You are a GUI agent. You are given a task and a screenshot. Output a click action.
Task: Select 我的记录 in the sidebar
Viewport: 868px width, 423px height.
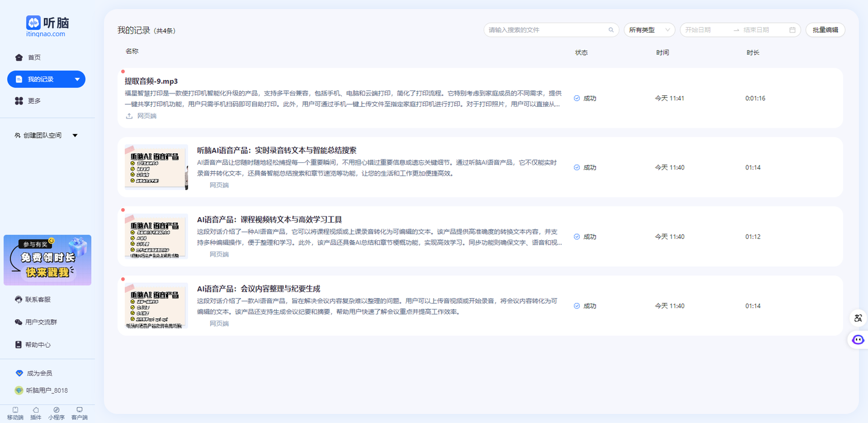click(x=46, y=79)
